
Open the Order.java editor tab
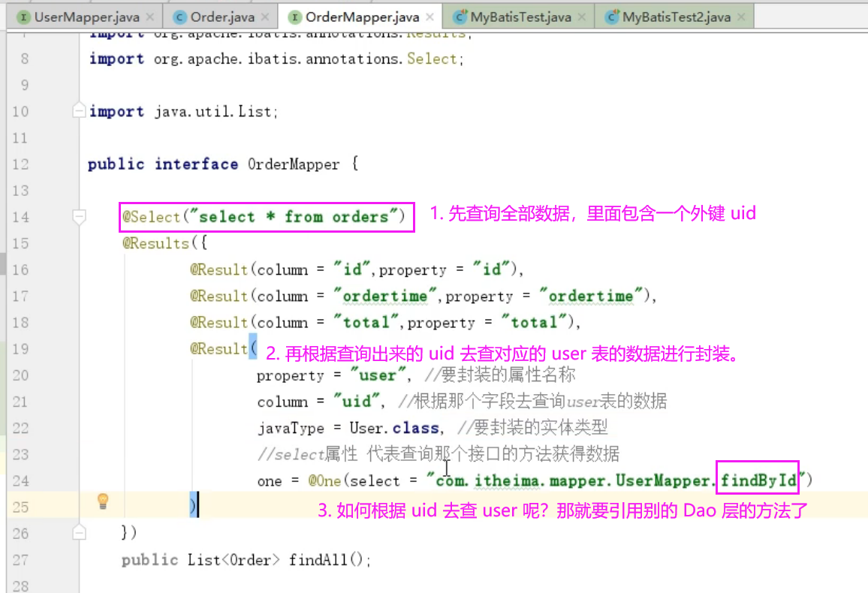coord(222,17)
